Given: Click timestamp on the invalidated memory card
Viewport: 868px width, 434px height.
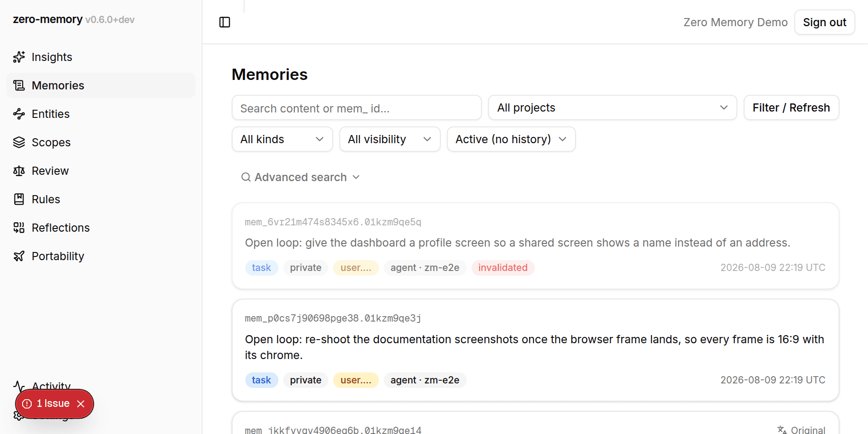Looking at the screenshot, I should [773, 268].
